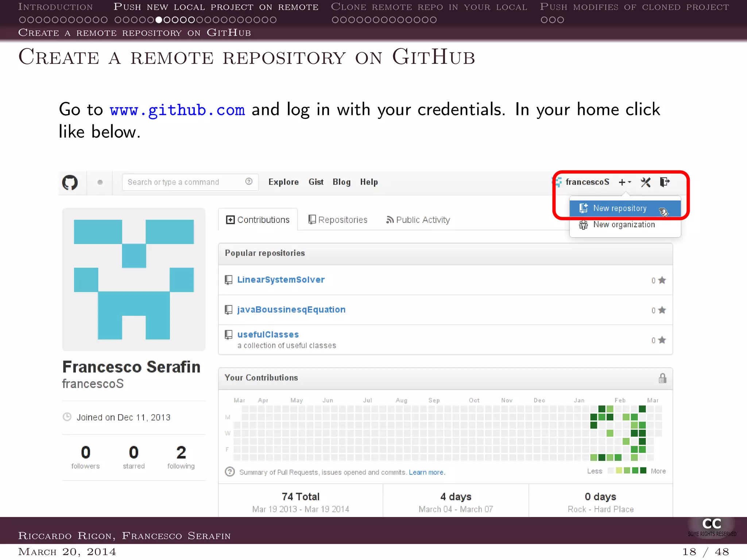
Task: Click francescoS username in header
Action: coord(587,182)
